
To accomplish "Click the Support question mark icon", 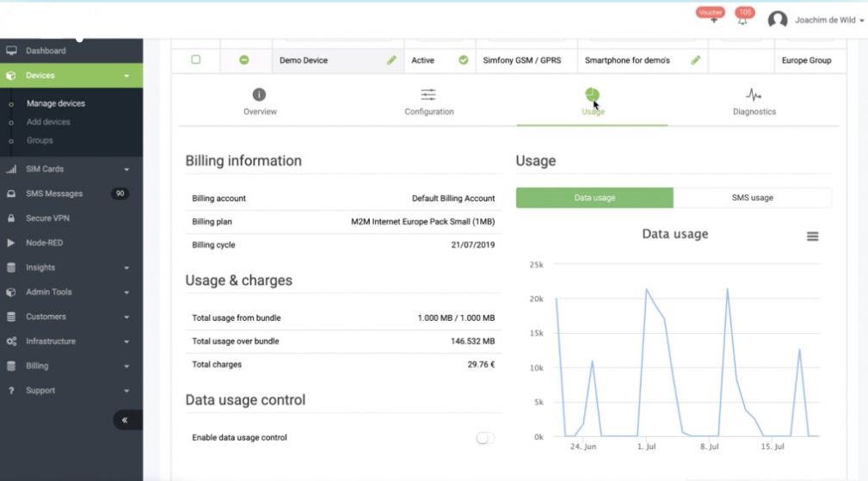I will [x=11, y=391].
